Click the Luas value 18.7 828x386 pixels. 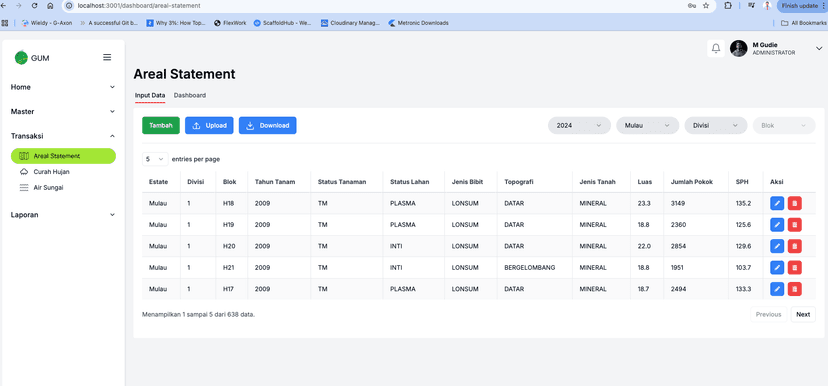point(645,289)
